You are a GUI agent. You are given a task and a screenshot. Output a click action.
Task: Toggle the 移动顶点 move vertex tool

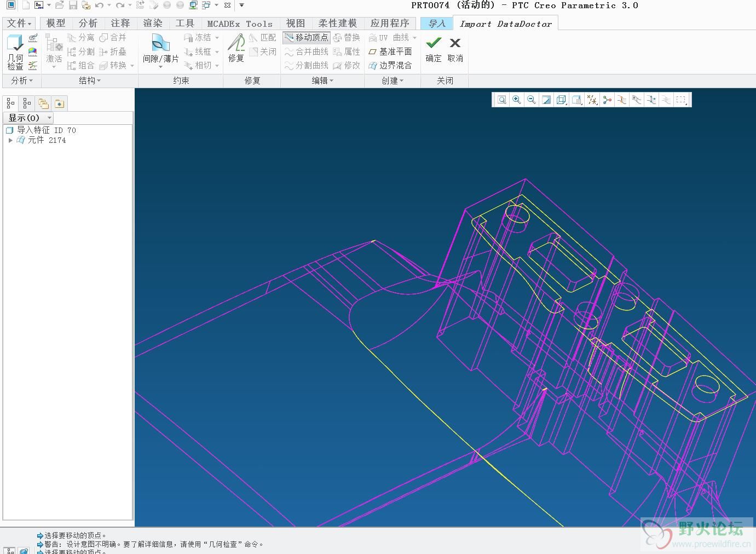(307, 37)
